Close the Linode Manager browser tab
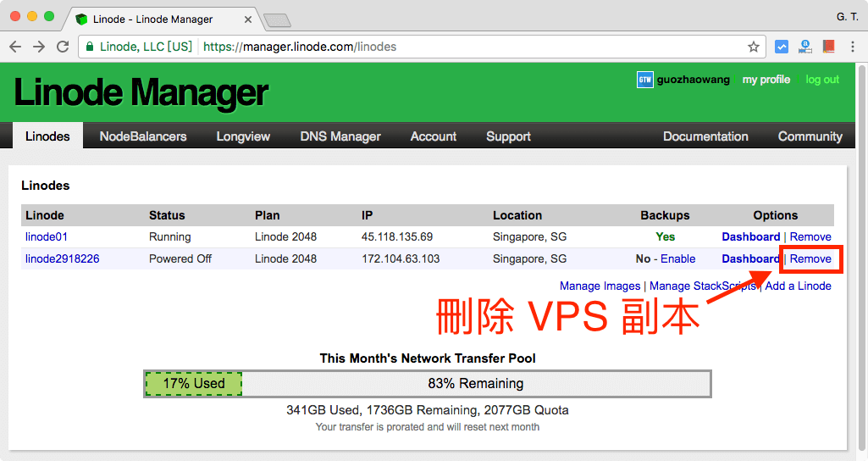 [x=248, y=19]
